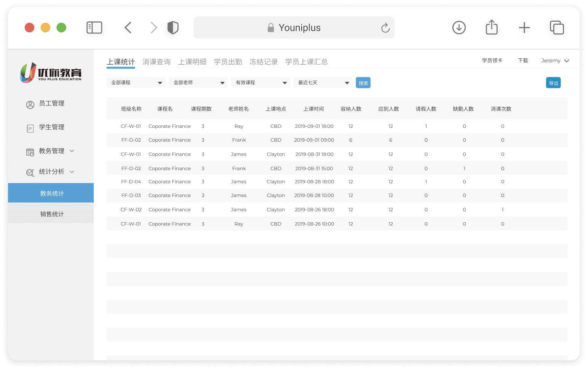The width and height of the screenshot is (588, 370).
Task: Click the 上课地点 column header
Action: point(276,109)
